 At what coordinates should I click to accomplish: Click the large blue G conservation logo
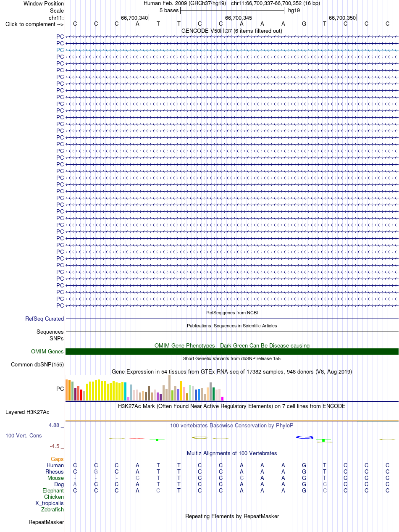pos(304,437)
